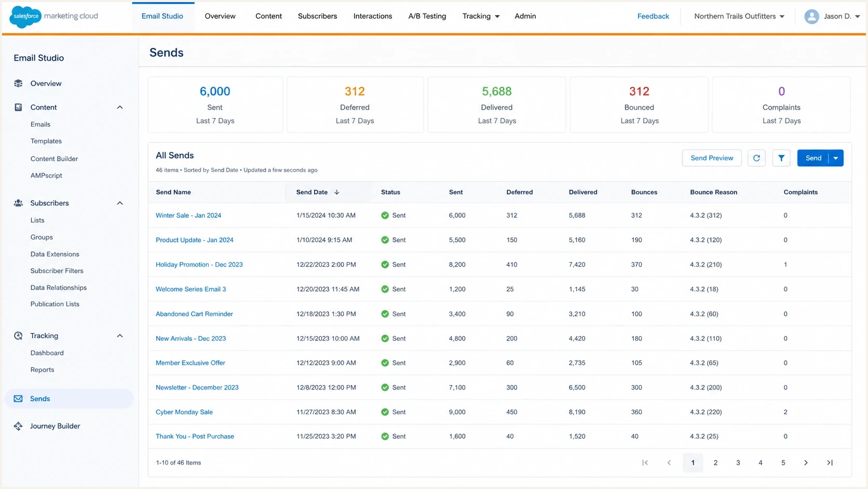Open the Subscribers top tab
This screenshot has width=868, height=489.
coord(318,16)
